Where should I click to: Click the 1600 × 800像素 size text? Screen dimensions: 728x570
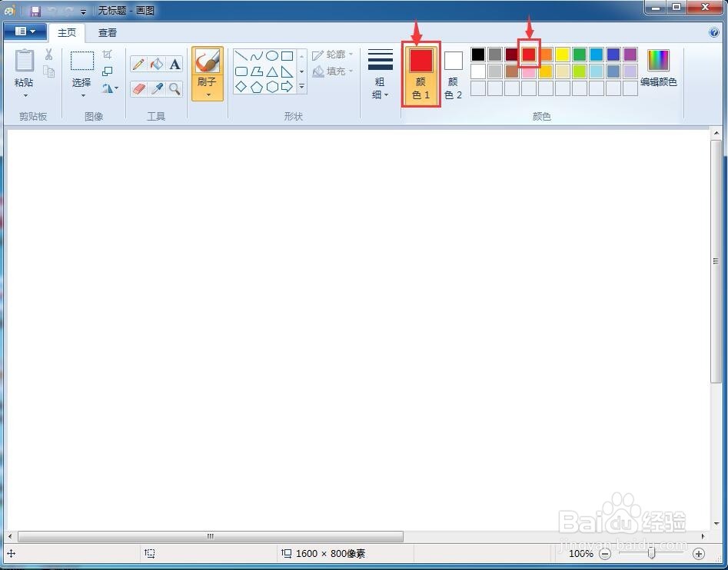click(330, 553)
